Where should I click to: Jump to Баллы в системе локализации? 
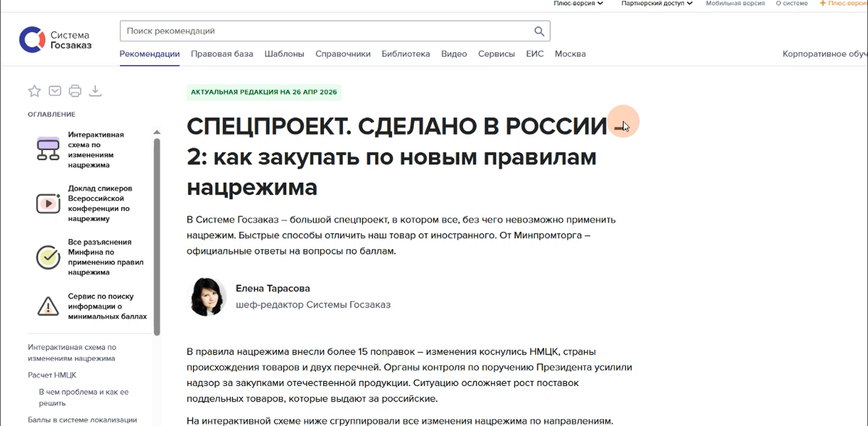(x=82, y=420)
